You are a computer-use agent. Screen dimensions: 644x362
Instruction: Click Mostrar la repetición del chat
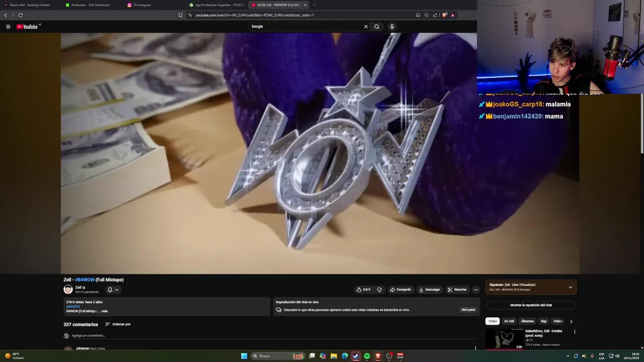point(531,305)
